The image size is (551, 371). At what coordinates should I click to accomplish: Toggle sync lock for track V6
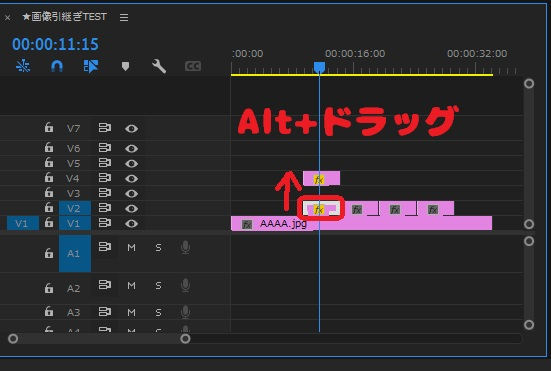click(105, 148)
